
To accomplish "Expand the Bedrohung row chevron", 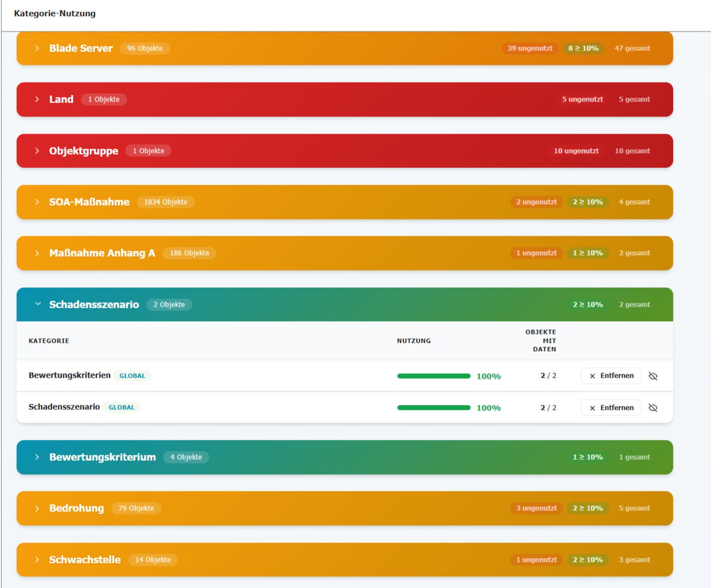I will [x=37, y=508].
